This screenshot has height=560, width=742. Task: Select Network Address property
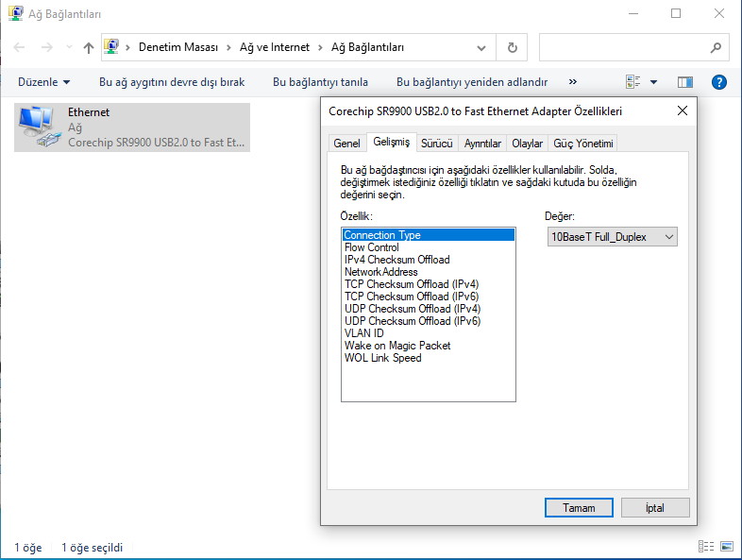tap(429, 272)
